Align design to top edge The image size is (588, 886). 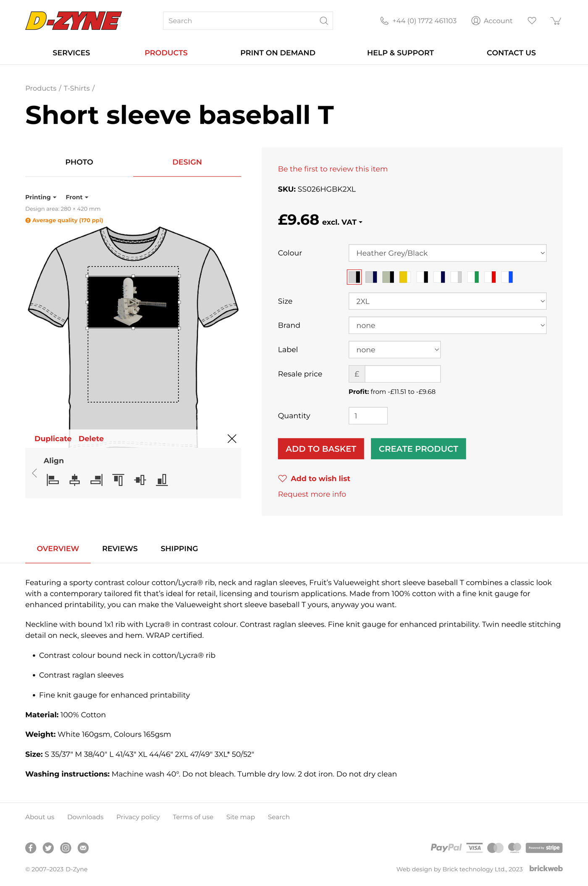118,480
